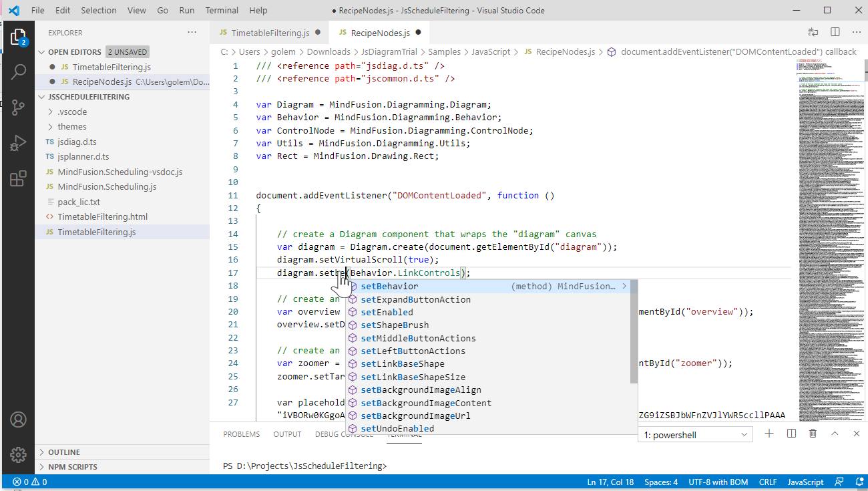The height and width of the screenshot is (491, 868).
Task: Click Split Editor Right icon
Action: pos(835,32)
